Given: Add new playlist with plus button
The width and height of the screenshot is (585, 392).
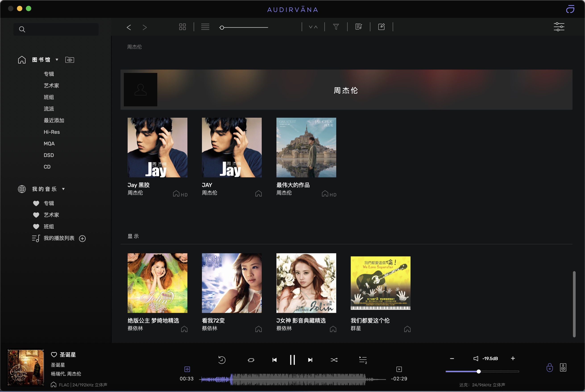Looking at the screenshot, I should [x=82, y=239].
